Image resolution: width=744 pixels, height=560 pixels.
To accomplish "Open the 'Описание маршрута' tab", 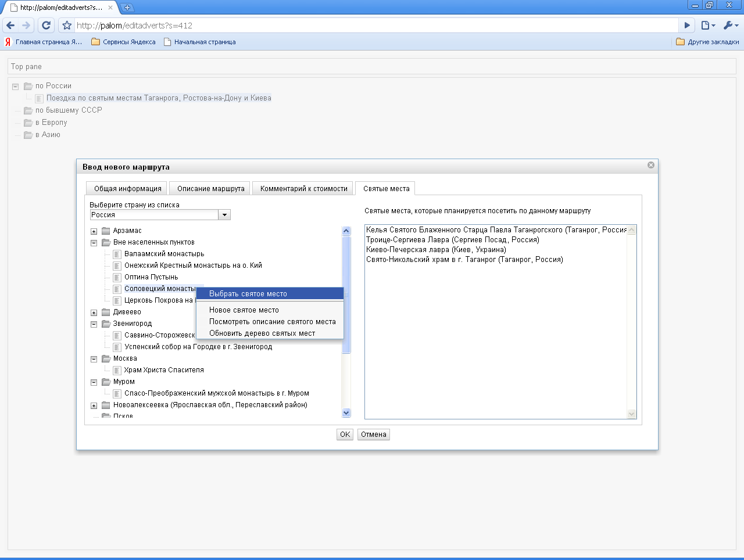I will click(210, 189).
